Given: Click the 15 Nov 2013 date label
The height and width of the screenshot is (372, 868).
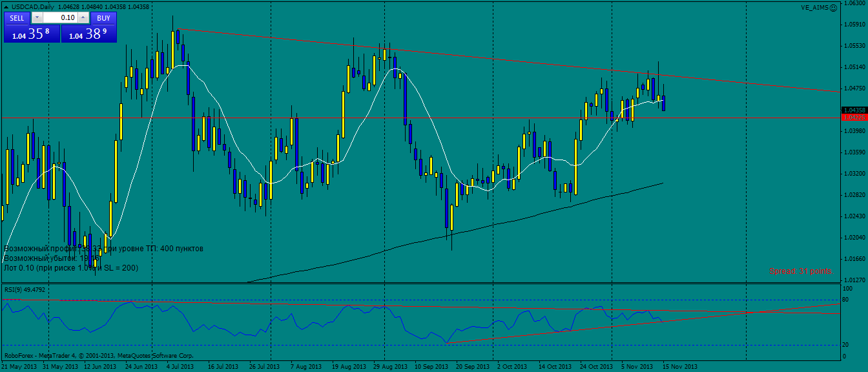Looking at the screenshot, I should pyautogui.click(x=681, y=366).
